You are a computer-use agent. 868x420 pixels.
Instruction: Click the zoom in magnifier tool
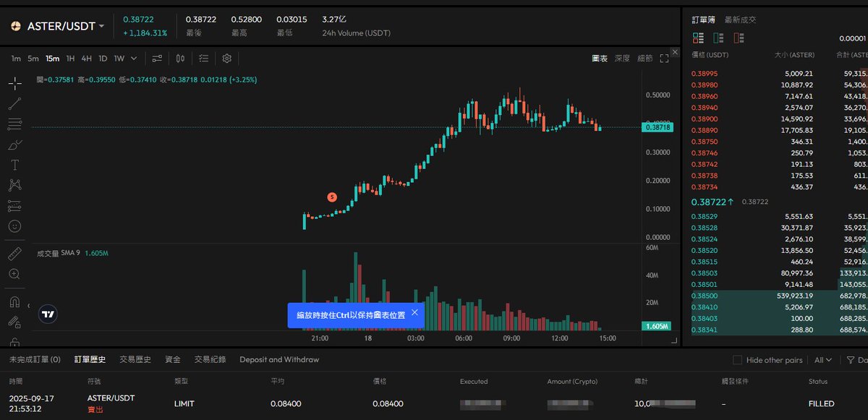(x=14, y=274)
